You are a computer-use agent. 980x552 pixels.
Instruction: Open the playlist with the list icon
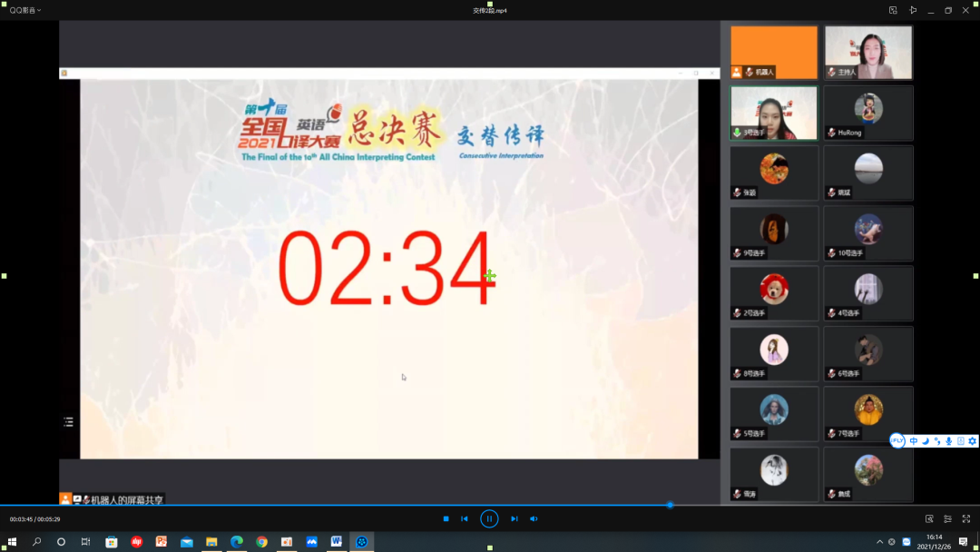(x=67, y=420)
